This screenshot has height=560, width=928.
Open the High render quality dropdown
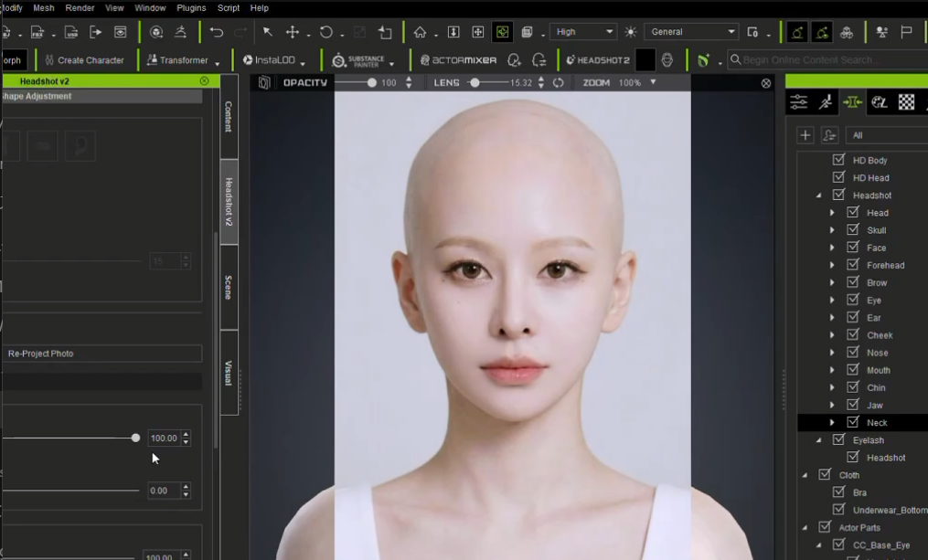coord(583,32)
